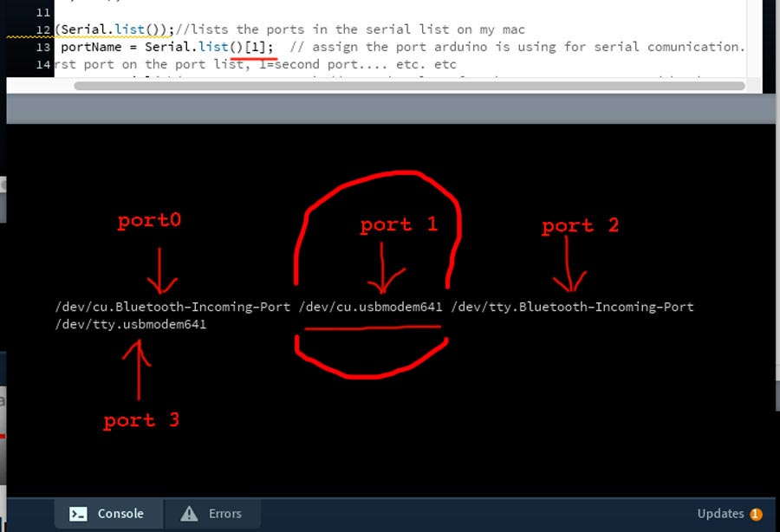780x532 pixels.
Task: Click line number 12 in the gutter
Action: (43, 29)
